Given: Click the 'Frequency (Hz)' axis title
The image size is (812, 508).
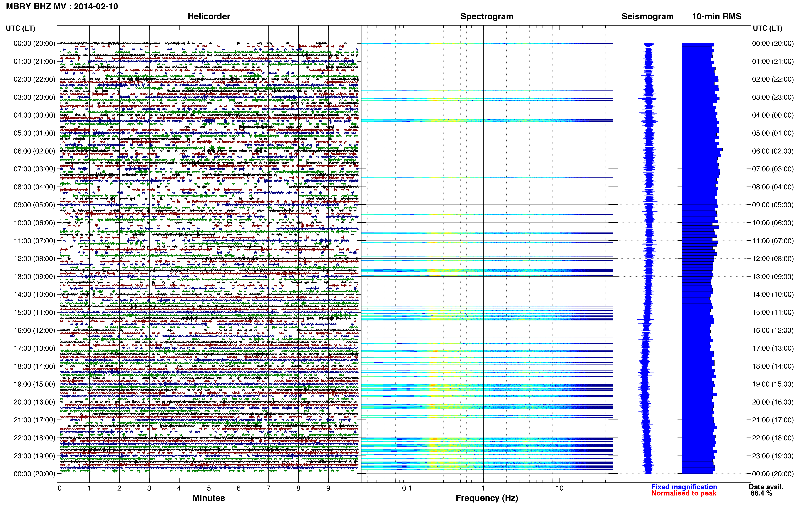Looking at the screenshot, I should (x=487, y=498).
